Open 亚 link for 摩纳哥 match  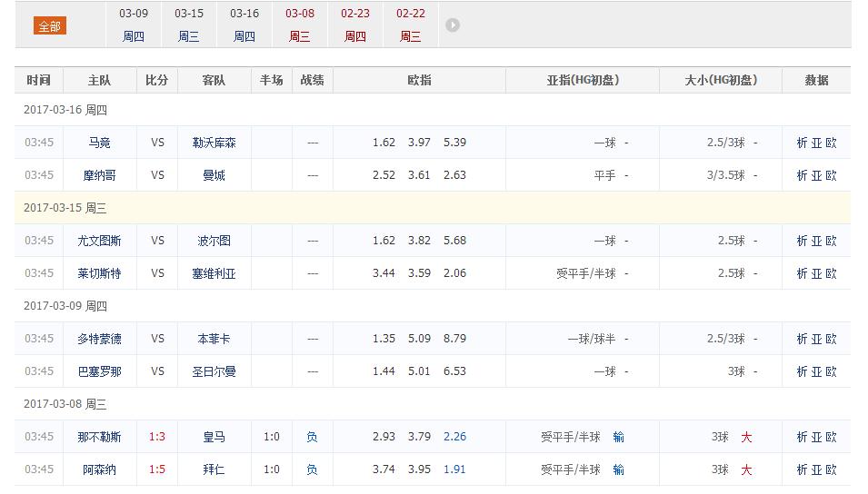pos(816,175)
